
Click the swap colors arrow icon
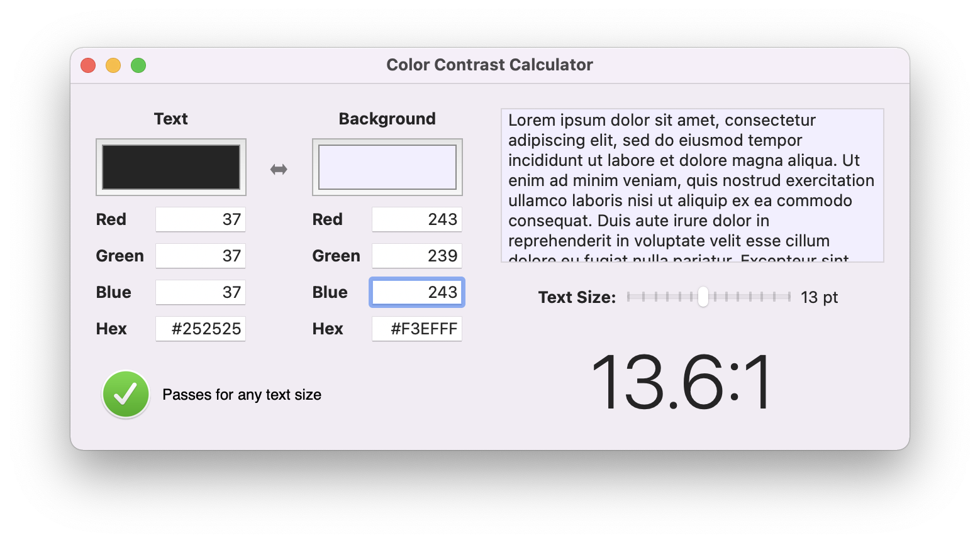click(279, 168)
